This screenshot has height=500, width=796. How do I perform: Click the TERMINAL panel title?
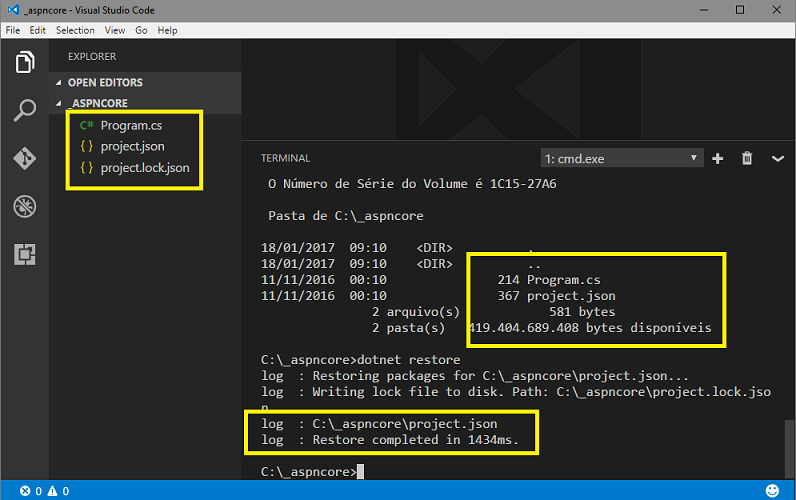coord(285,158)
